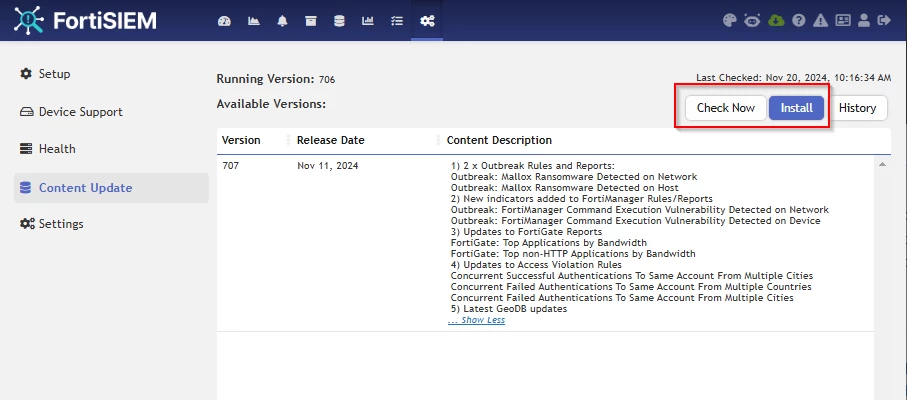Click 'FortiManager Command Execution Vulnerability Detected on Device'
907x400 pixels.
[635, 221]
